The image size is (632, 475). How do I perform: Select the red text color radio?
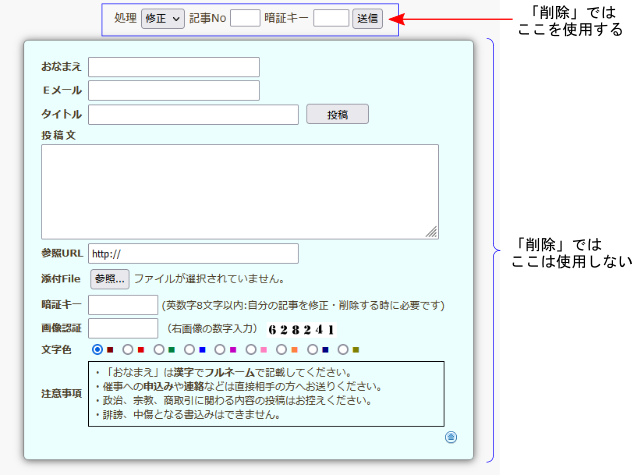point(128,350)
